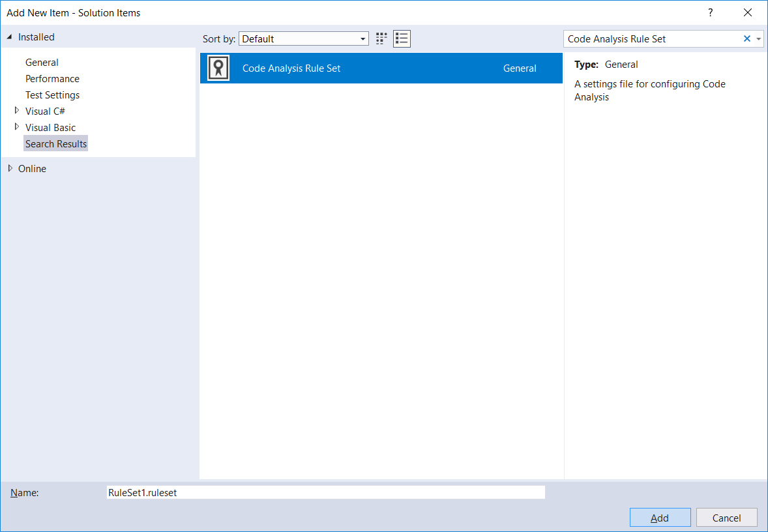Switch to small icons grid view

[382, 38]
